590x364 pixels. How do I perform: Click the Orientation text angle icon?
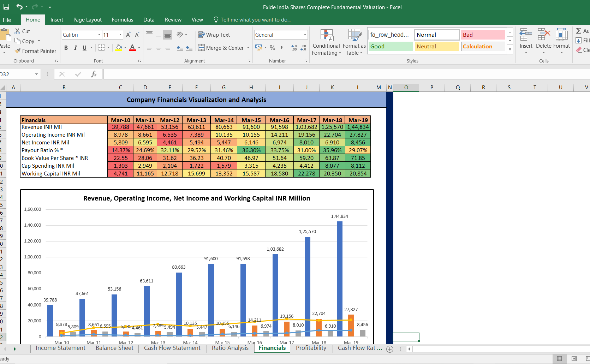(x=180, y=34)
